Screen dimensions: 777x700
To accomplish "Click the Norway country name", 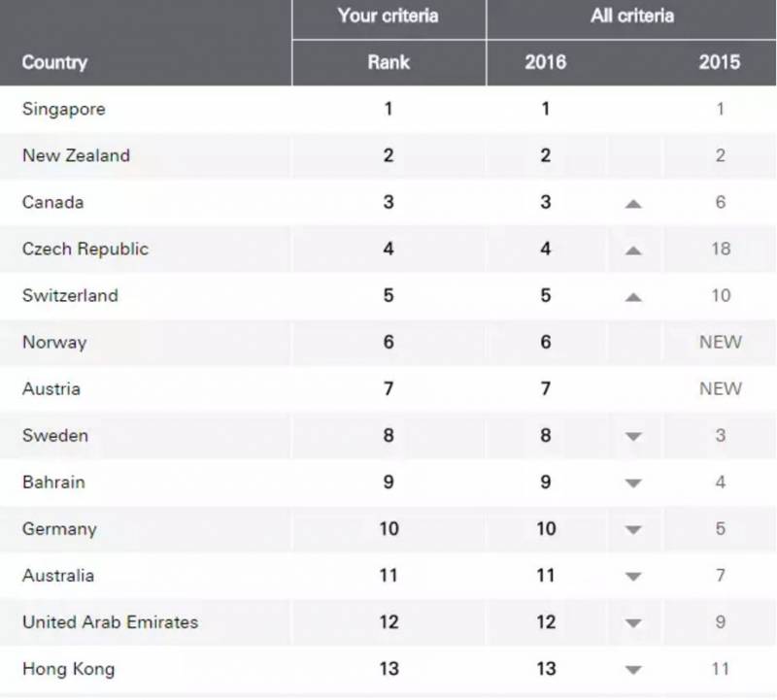I will coord(54,342).
